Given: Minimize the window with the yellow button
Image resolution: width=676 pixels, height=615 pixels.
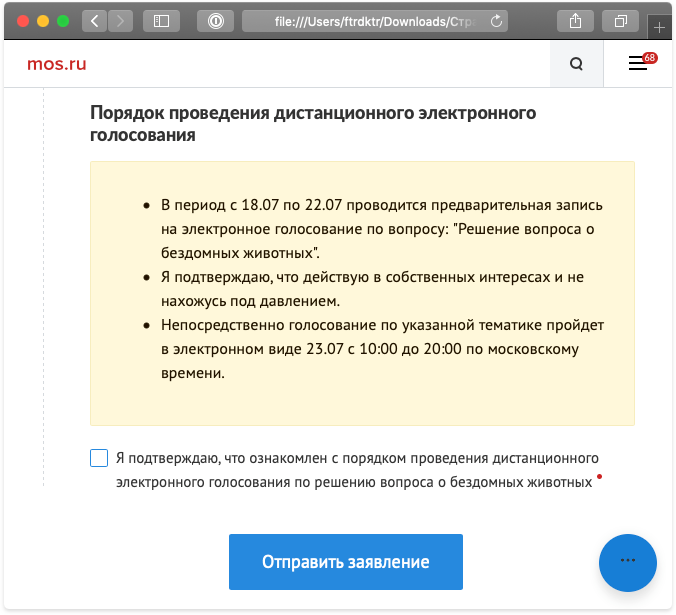Looking at the screenshot, I should [x=42, y=20].
